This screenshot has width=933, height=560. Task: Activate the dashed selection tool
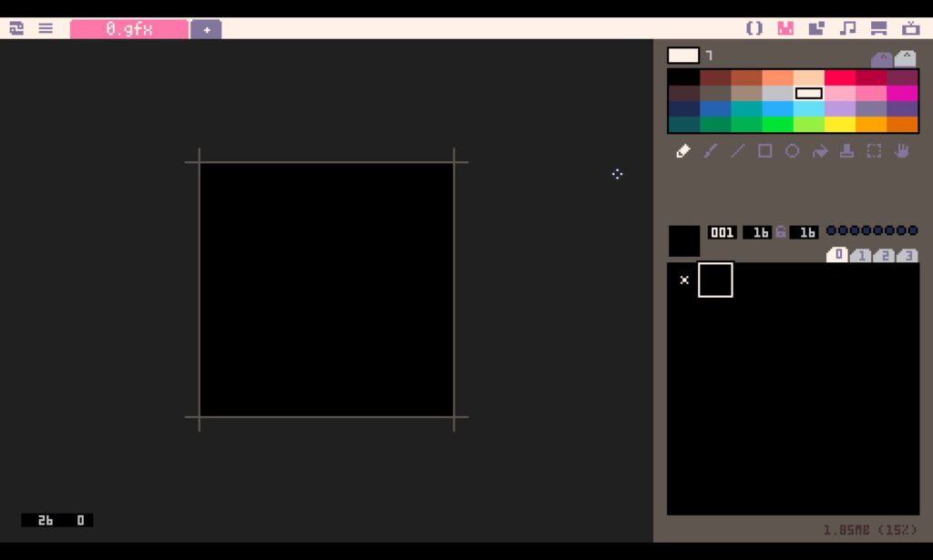tap(874, 151)
